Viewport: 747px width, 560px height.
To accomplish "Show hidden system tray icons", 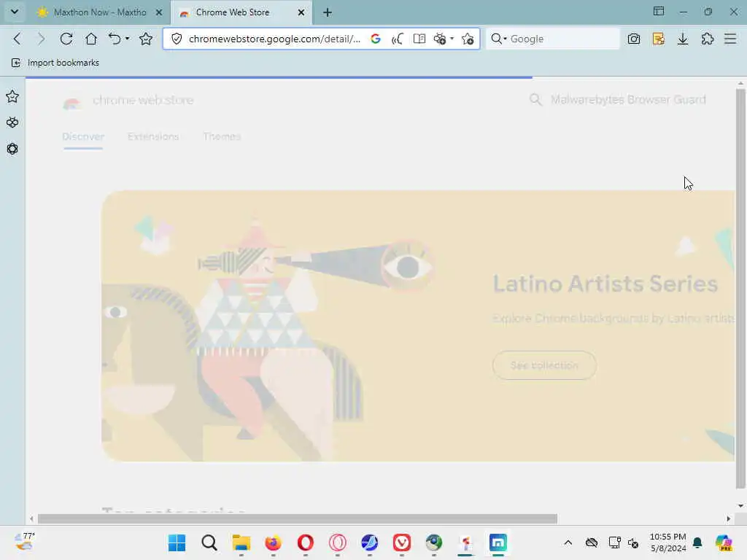I will 568,542.
